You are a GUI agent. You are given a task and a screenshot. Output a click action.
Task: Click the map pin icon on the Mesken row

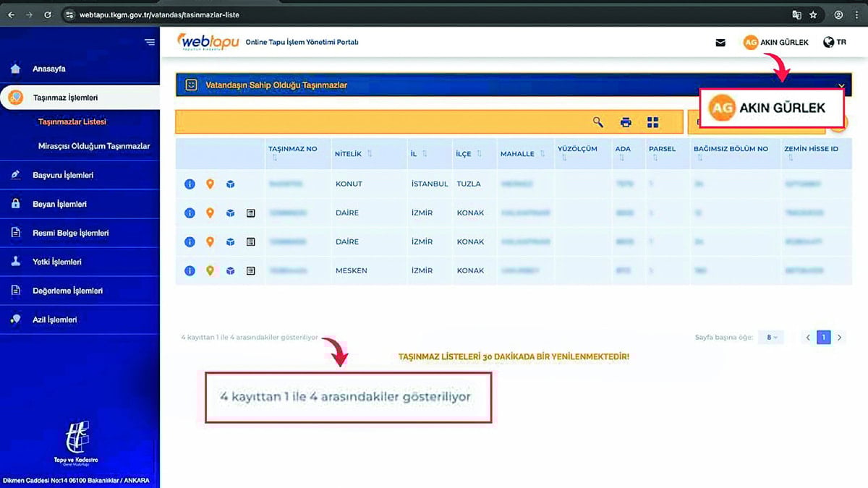click(210, 271)
